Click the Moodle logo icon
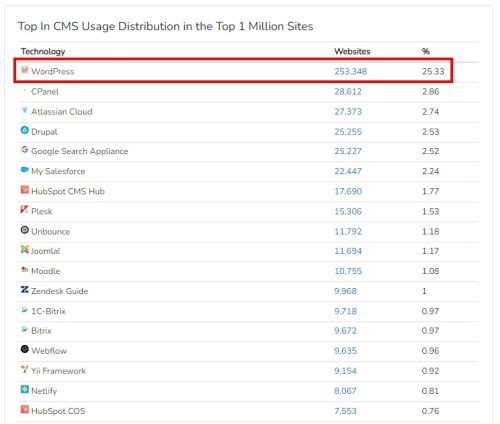Viewport: 500px width, 424px height. point(25,269)
